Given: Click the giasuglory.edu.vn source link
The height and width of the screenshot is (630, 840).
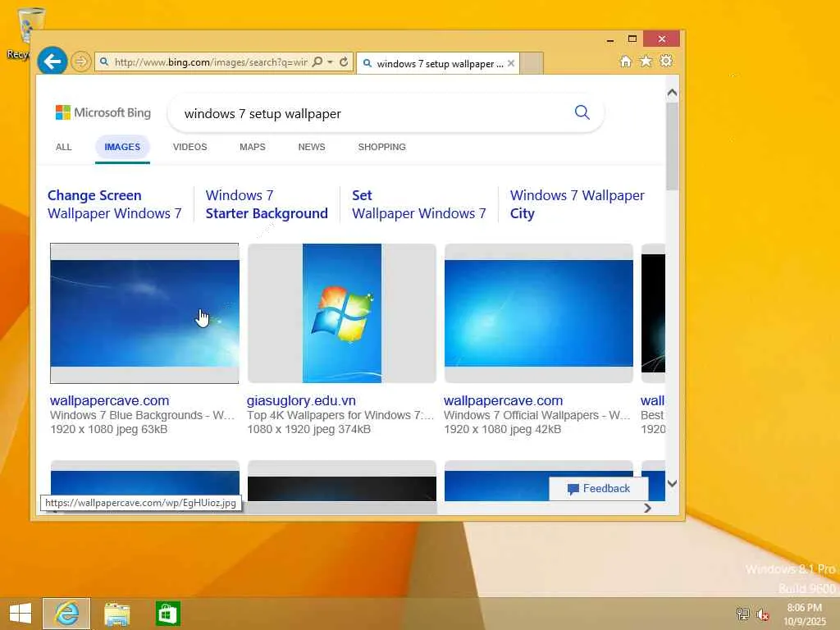Looking at the screenshot, I should [301, 400].
